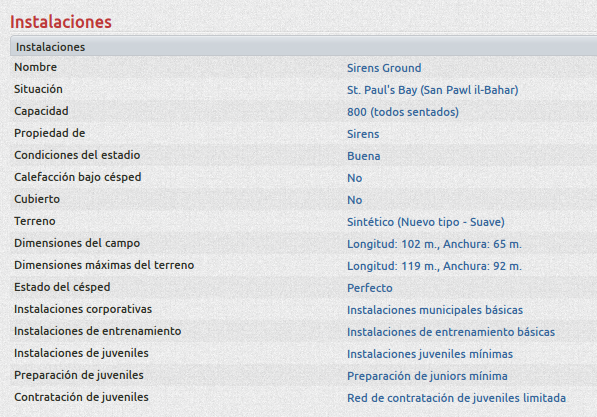Select the Calefacción bajo césped row label
The width and height of the screenshot is (597, 417).
[78, 177]
